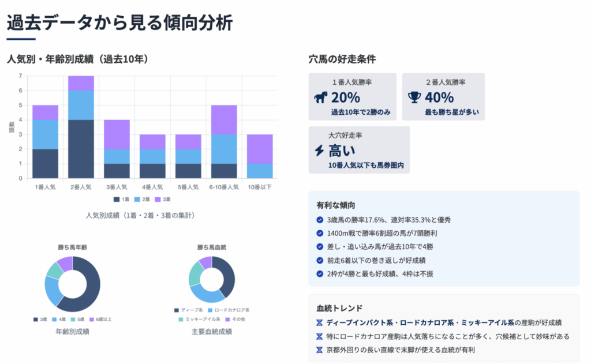Click the dark 1着 segment of 2番人気 bar

tap(81, 149)
